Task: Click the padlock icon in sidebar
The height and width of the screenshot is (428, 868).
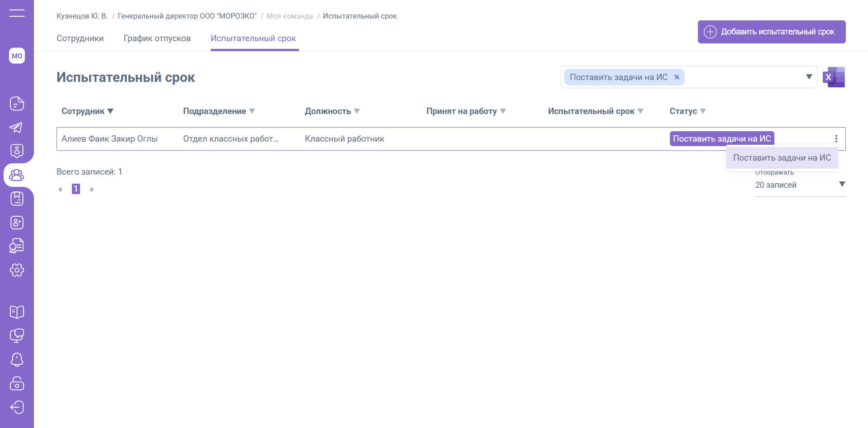Action: click(x=17, y=384)
